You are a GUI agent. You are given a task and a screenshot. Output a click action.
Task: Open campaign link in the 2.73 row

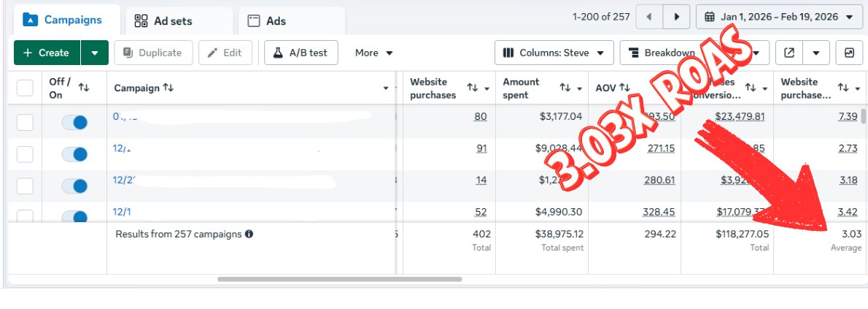[x=121, y=148]
